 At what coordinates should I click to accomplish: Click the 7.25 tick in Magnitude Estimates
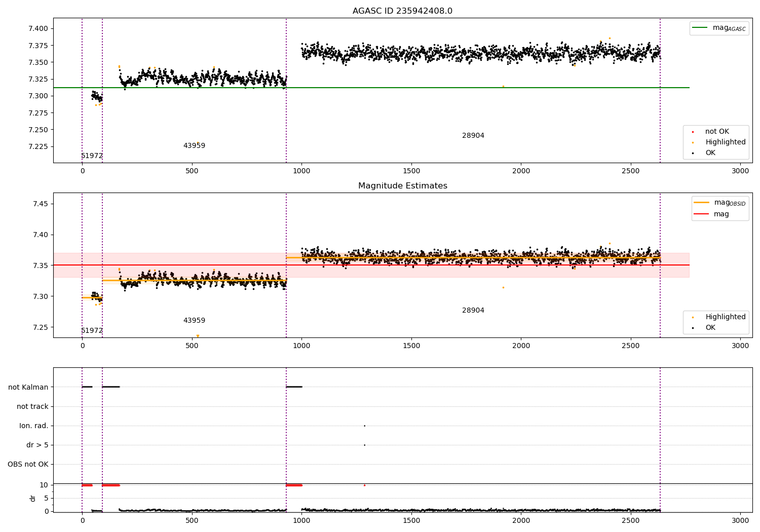[41, 327]
